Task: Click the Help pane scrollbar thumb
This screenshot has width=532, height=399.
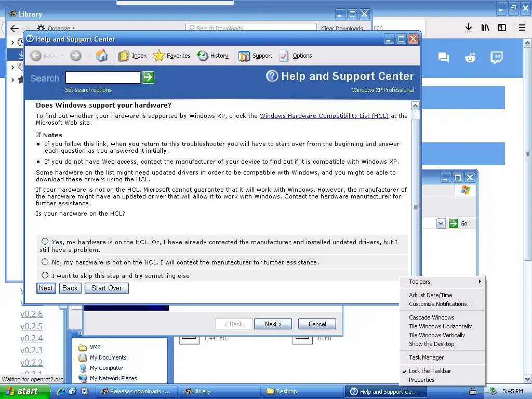Action: tap(415, 207)
